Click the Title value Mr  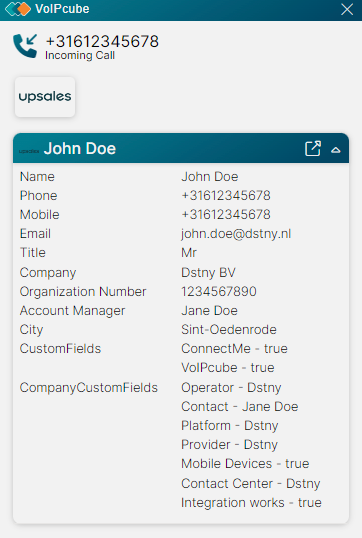coord(189,253)
